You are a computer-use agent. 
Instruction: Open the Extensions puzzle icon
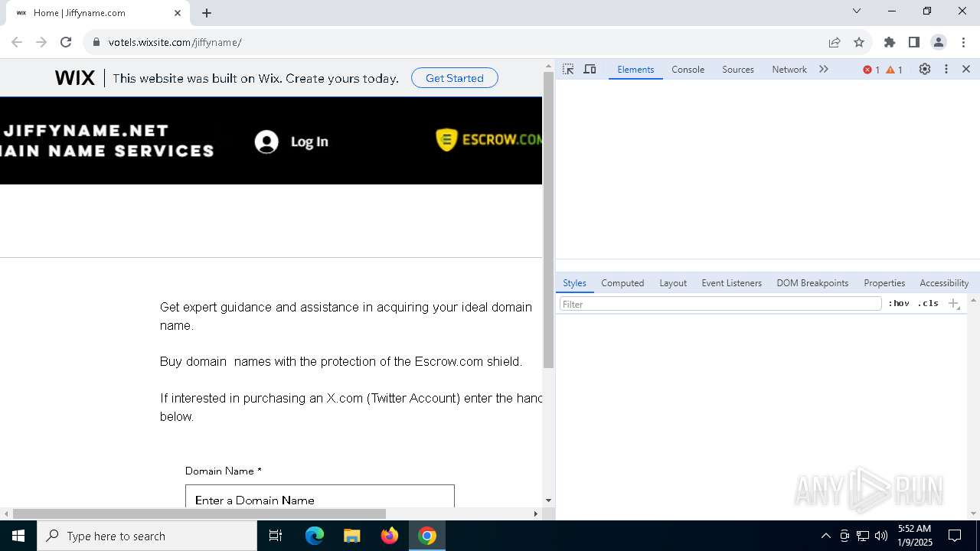click(x=890, y=42)
